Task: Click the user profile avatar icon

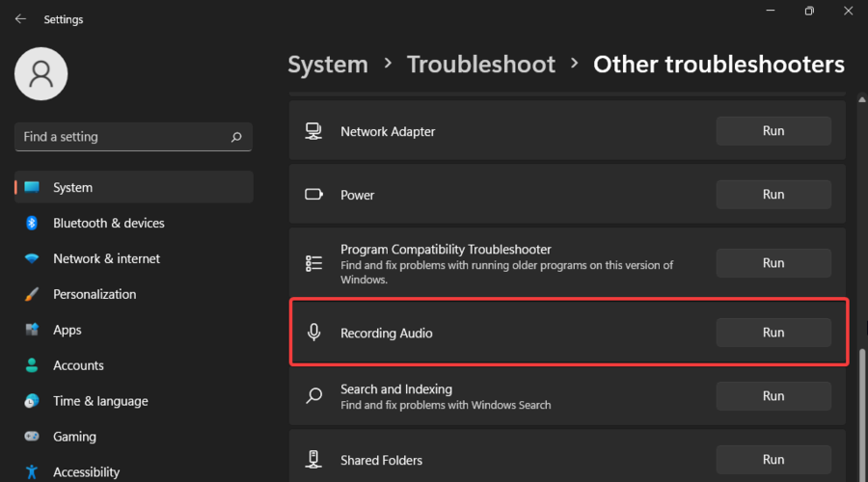Action: 41,74
